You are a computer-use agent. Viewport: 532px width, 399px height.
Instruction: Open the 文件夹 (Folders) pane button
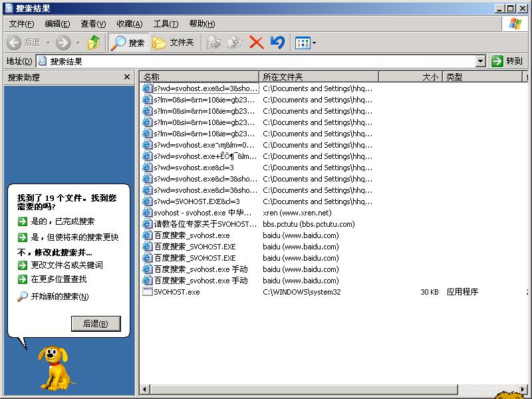click(173, 43)
